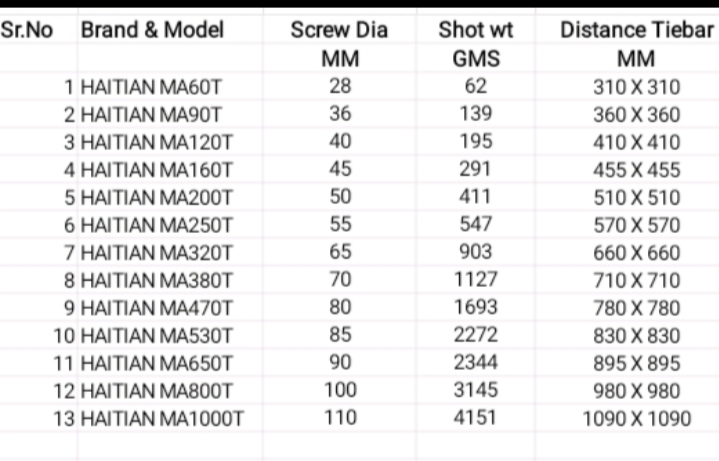
Task: Select the 'Brand & Model' header cell
Action: tap(153, 30)
